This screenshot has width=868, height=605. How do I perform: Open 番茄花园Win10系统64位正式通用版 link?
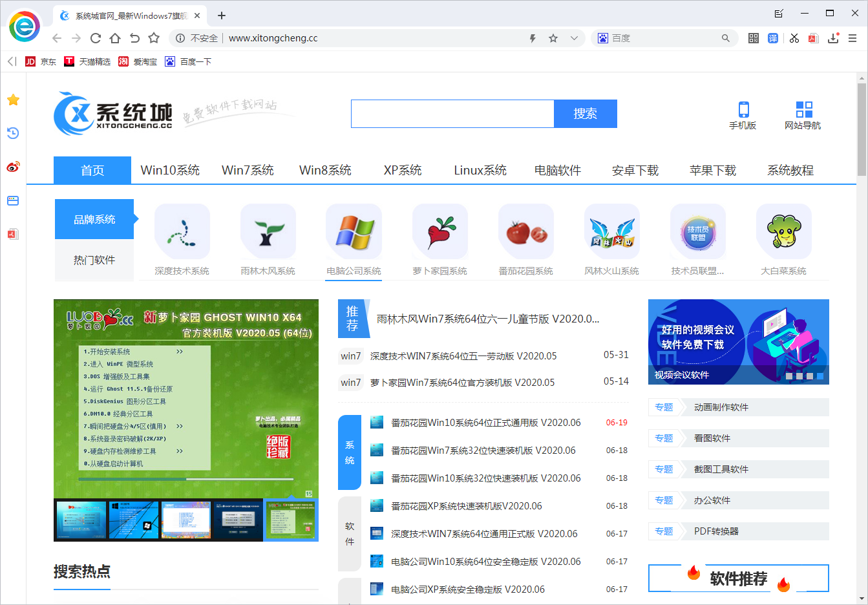coord(486,423)
